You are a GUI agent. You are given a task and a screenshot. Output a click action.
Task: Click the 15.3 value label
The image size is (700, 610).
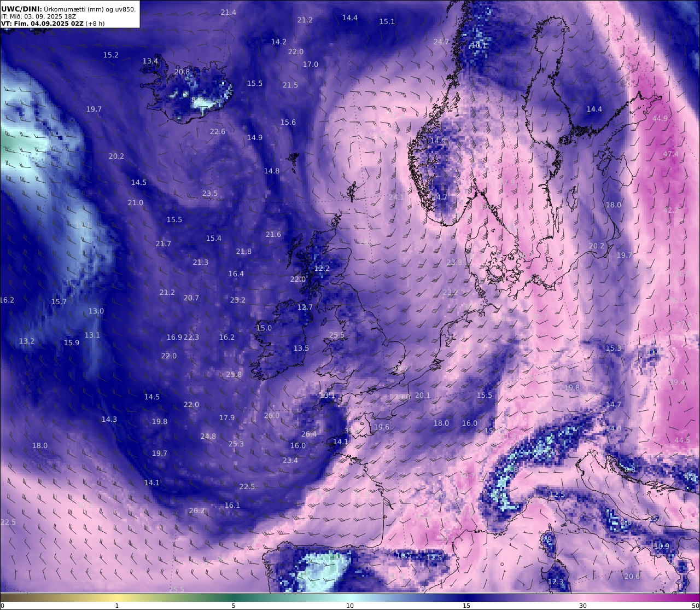click(x=614, y=348)
